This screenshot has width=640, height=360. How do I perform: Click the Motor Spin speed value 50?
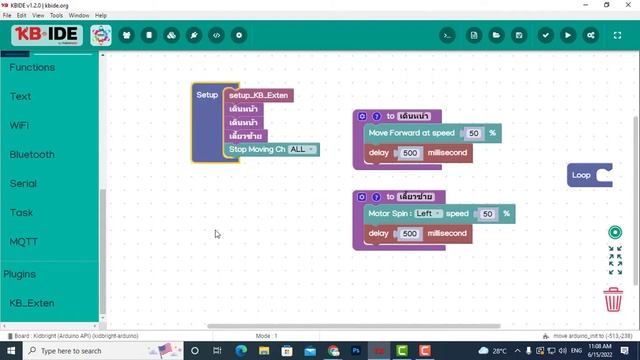click(x=487, y=214)
